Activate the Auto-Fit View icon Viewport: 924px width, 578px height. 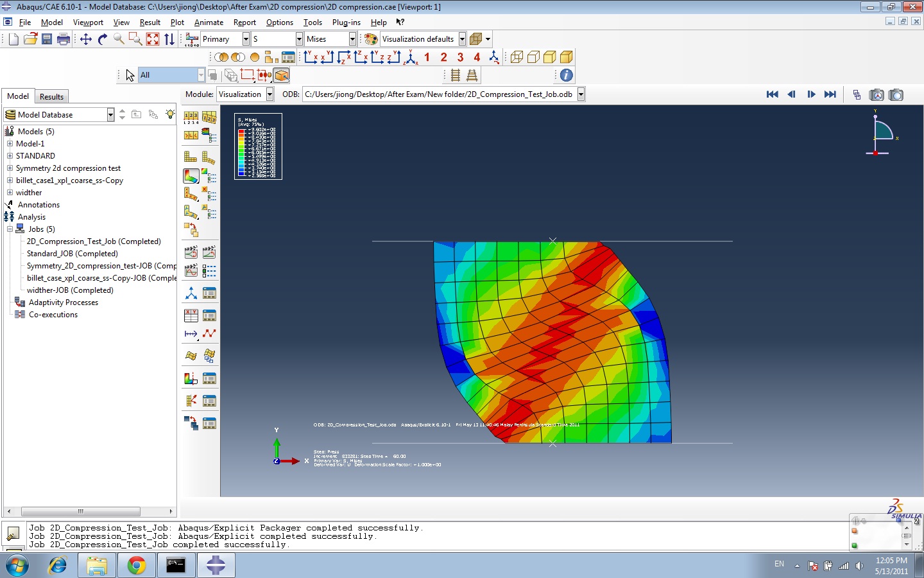[x=153, y=39]
